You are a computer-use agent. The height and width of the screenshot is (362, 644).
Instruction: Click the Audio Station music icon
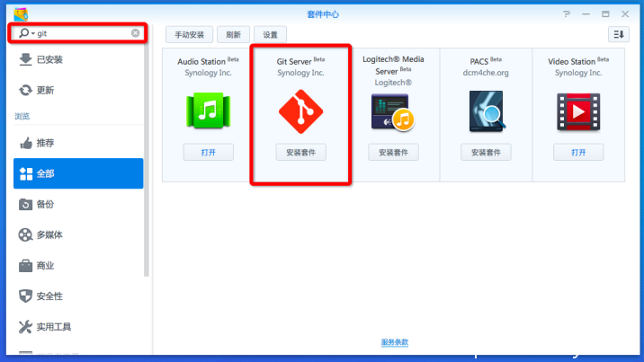click(209, 110)
